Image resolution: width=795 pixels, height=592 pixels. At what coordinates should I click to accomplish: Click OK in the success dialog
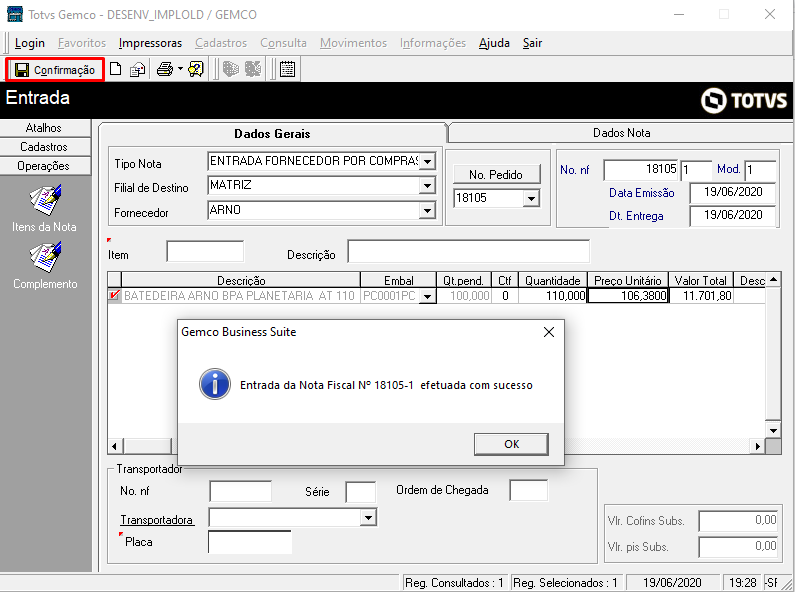511,444
